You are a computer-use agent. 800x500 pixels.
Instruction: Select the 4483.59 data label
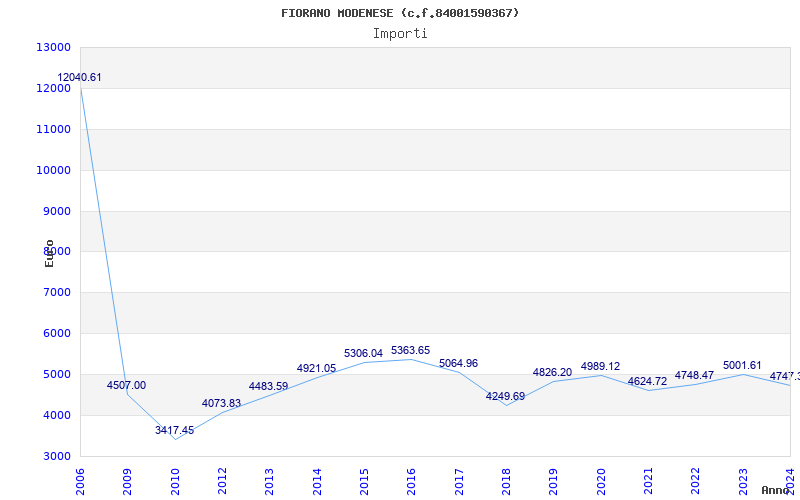[268, 386]
